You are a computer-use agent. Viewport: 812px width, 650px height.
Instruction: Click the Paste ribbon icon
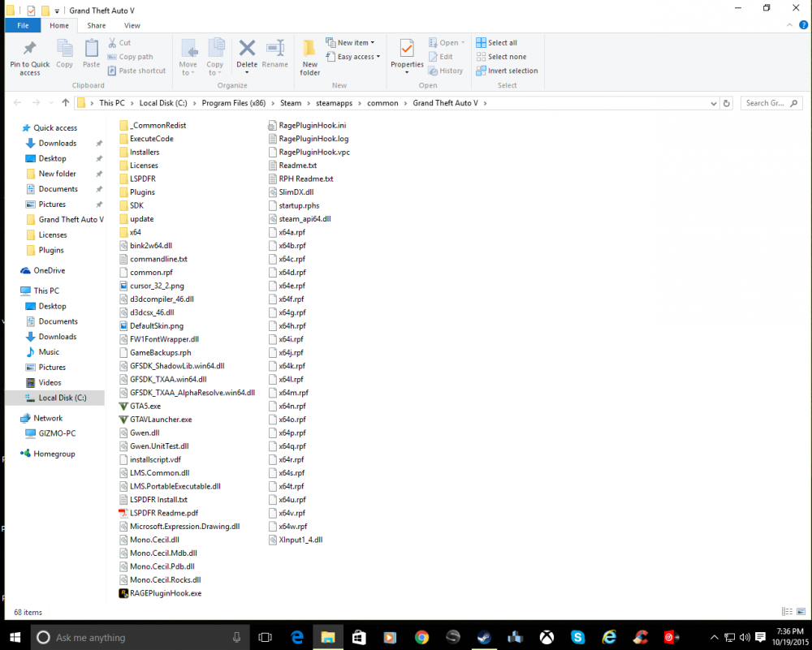(x=91, y=49)
